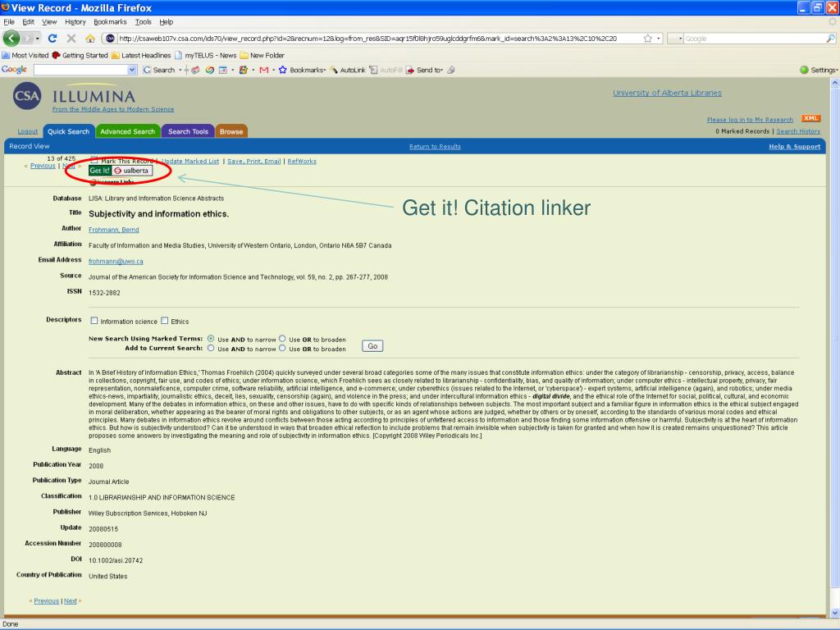Open the Help & Support link
The width and height of the screenshot is (840, 630).
coord(794,146)
